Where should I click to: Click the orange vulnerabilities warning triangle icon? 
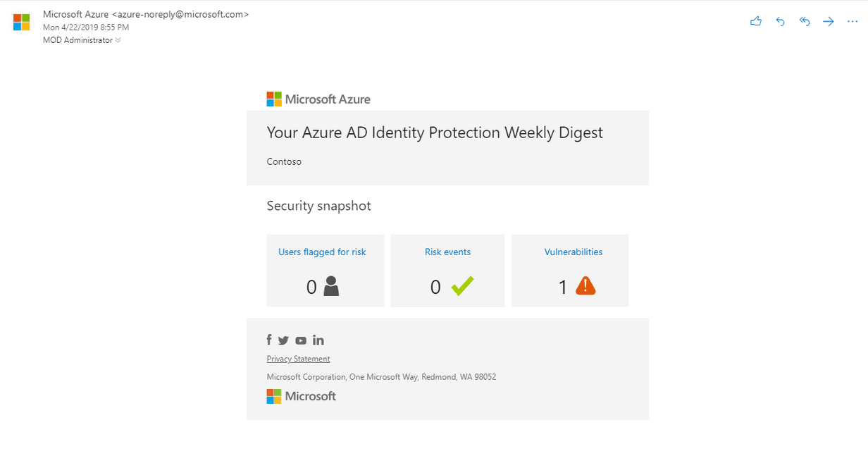click(585, 285)
